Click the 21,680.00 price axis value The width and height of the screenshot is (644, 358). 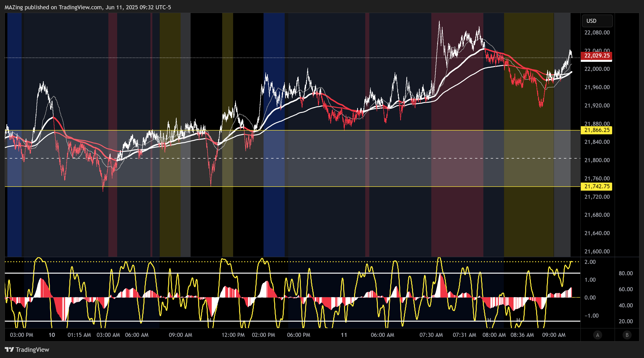597,215
